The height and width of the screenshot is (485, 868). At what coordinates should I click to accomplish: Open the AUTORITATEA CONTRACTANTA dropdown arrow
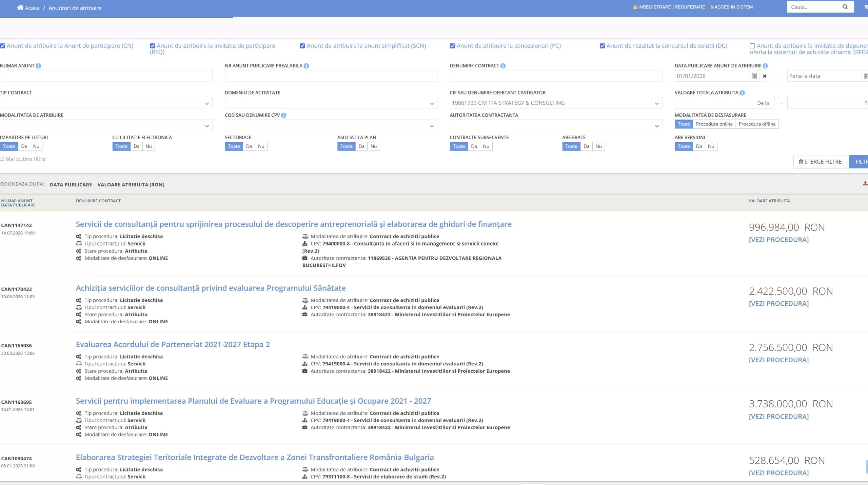(657, 126)
